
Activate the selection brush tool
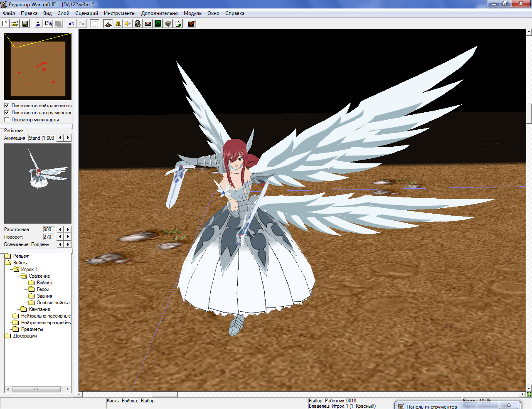[95, 24]
